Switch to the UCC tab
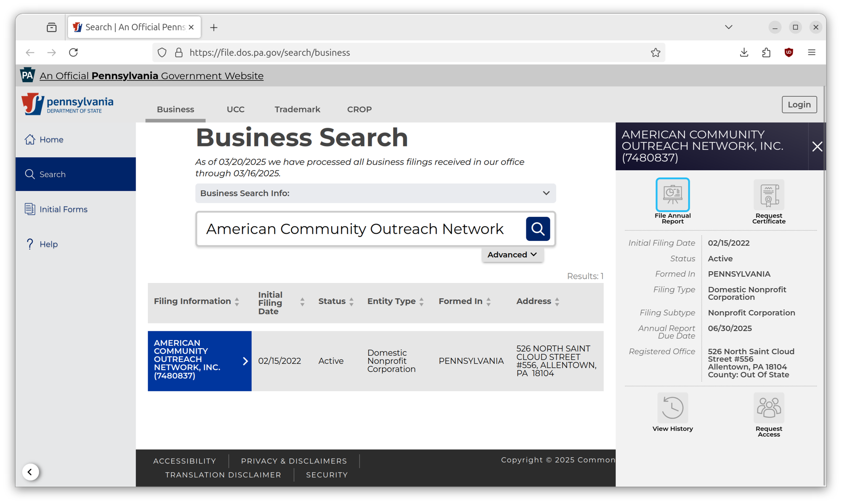The height and width of the screenshot is (504, 842). click(235, 109)
